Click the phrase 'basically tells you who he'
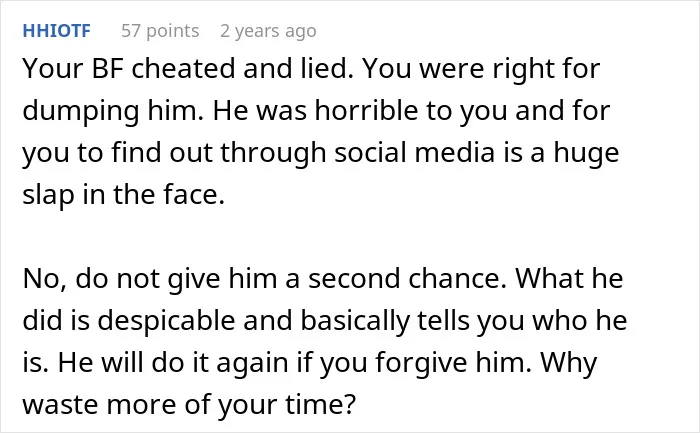 (x=464, y=321)
